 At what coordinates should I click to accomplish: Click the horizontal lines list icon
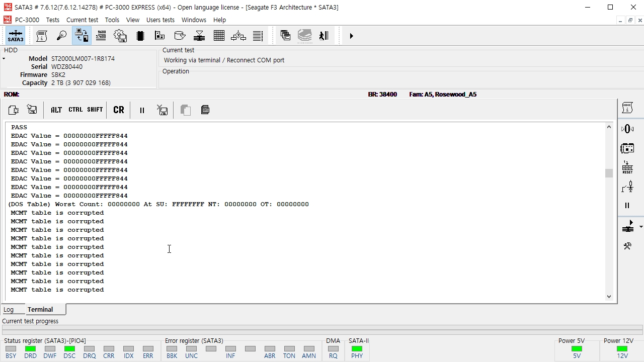point(258,36)
